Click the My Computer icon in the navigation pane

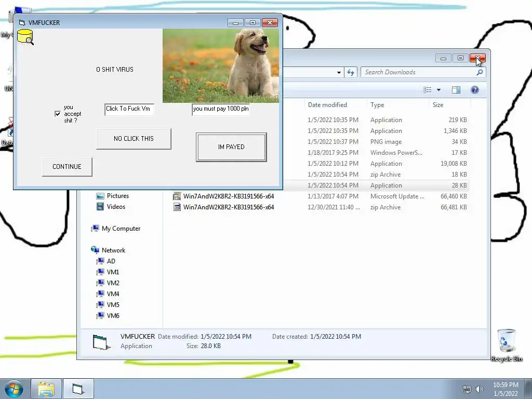[x=95, y=229]
